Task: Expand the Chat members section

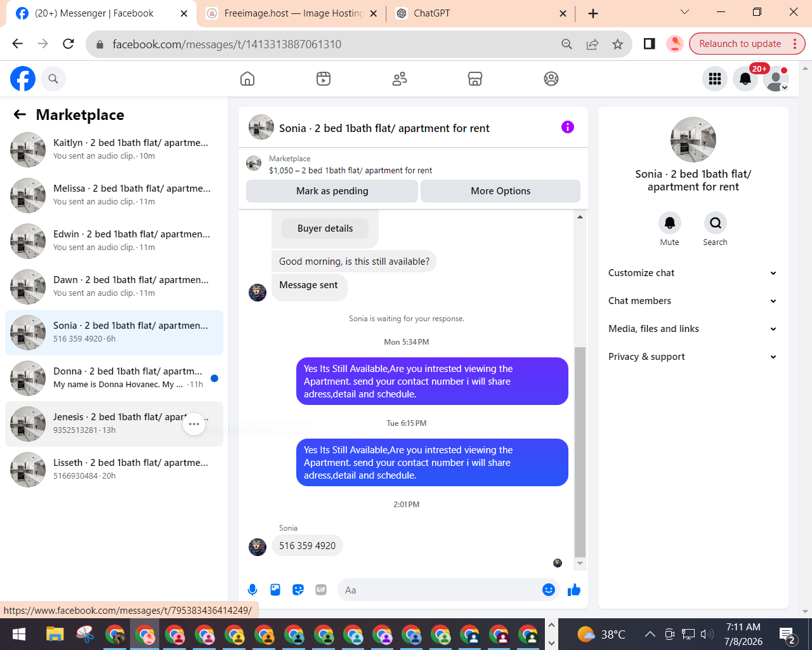Action: (693, 301)
